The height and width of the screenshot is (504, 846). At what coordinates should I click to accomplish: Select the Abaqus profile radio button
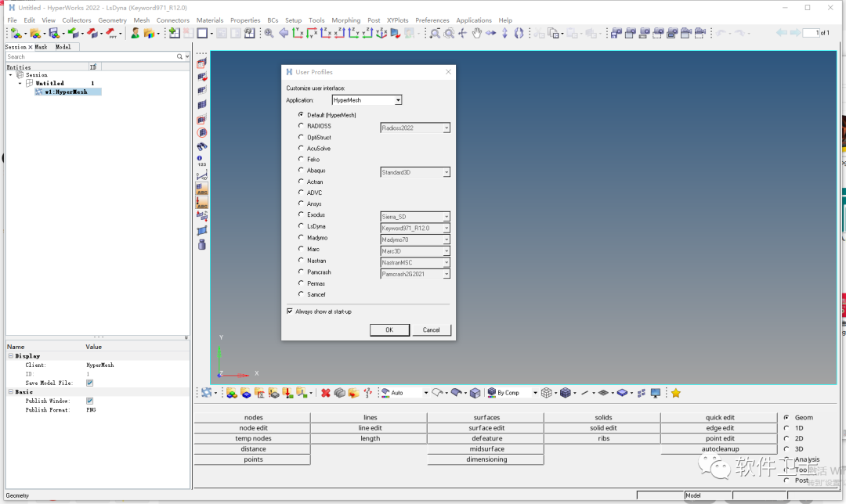coord(301,170)
